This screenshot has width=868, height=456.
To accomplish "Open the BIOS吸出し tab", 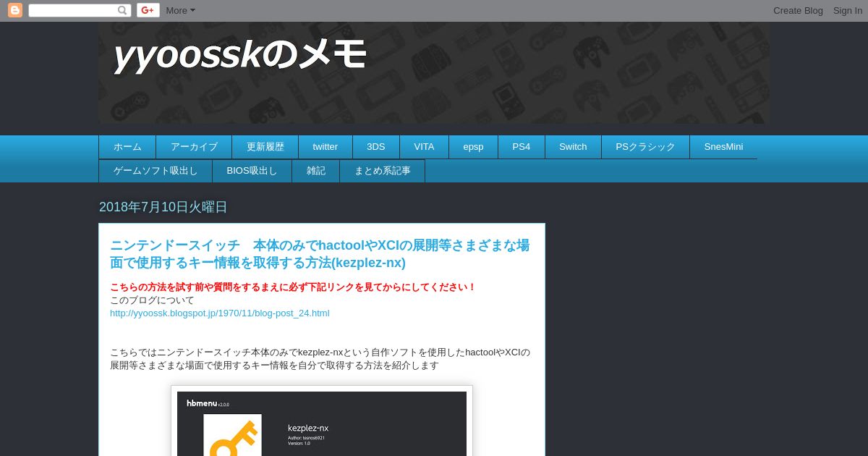I will coord(252,171).
